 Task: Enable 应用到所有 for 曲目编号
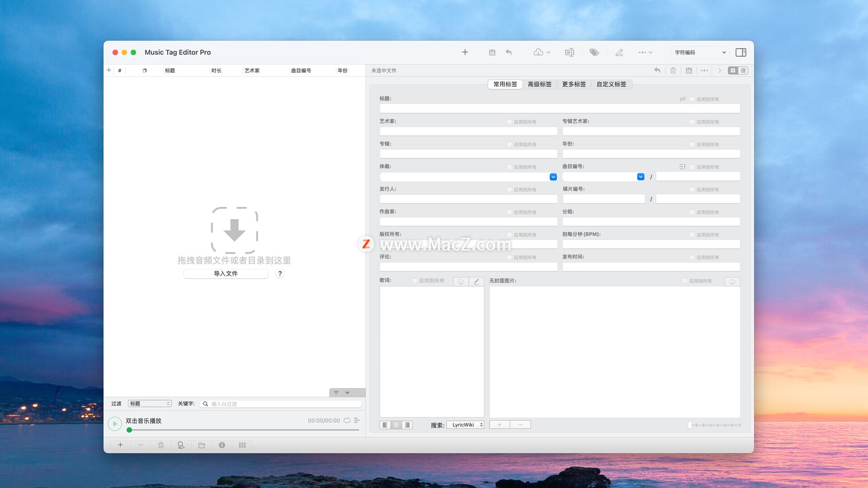click(692, 167)
